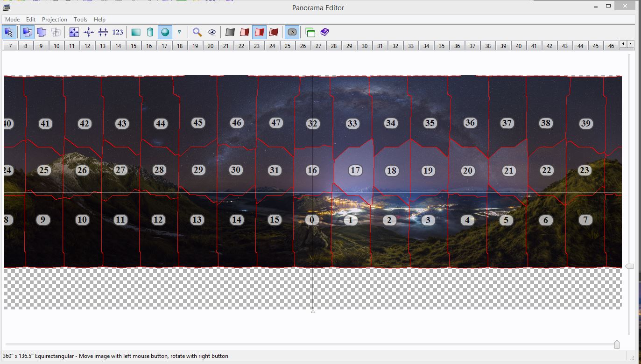
Task: Click the horizontal field of view slider handle
Action: (x=617, y=344)
